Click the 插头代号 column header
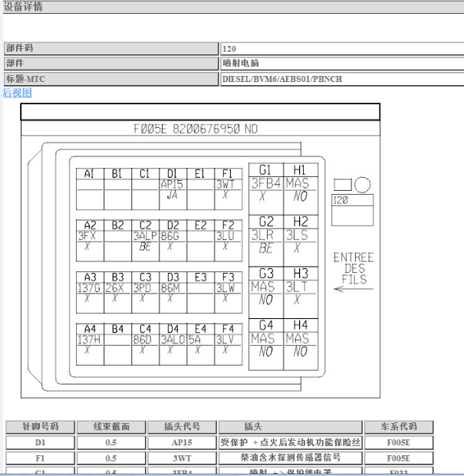Viewport: 464px width, 476px height. [182, 427]
